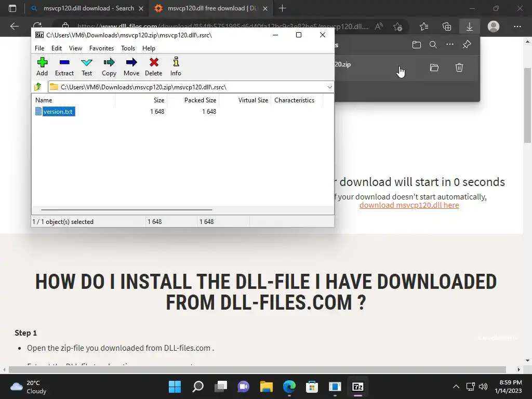Open Edge Settings and more menu

(517, 26)
